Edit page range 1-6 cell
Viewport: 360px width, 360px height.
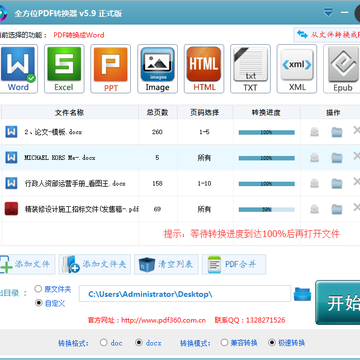pyautogui.click(x=204, y=132)
